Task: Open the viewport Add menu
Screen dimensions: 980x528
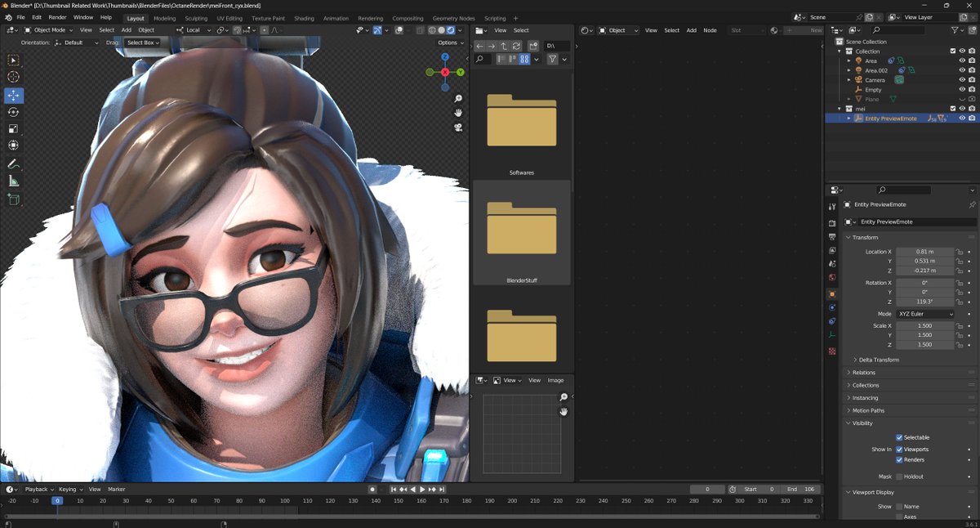Action: [x=127, y=30]
